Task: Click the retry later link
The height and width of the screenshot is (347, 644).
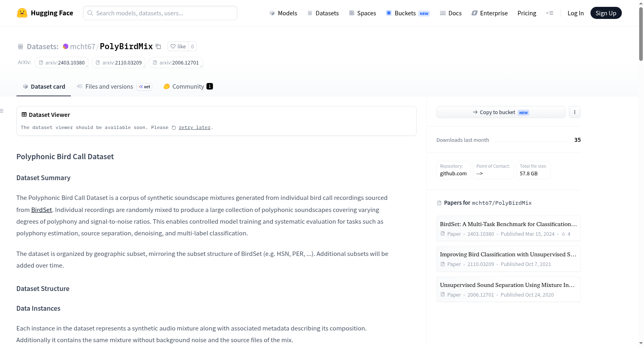Action: click(195, 128)
